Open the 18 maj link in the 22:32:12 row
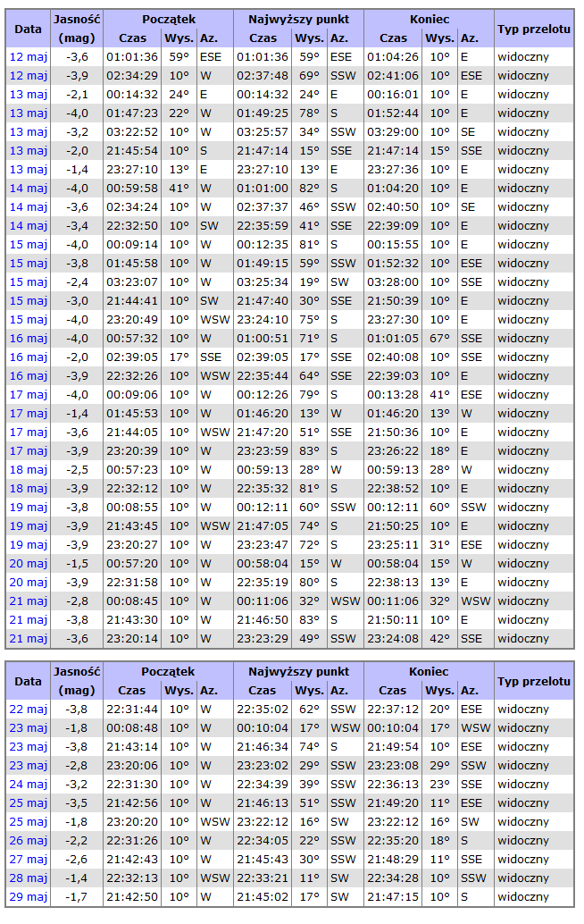 (x=29, y=489)
